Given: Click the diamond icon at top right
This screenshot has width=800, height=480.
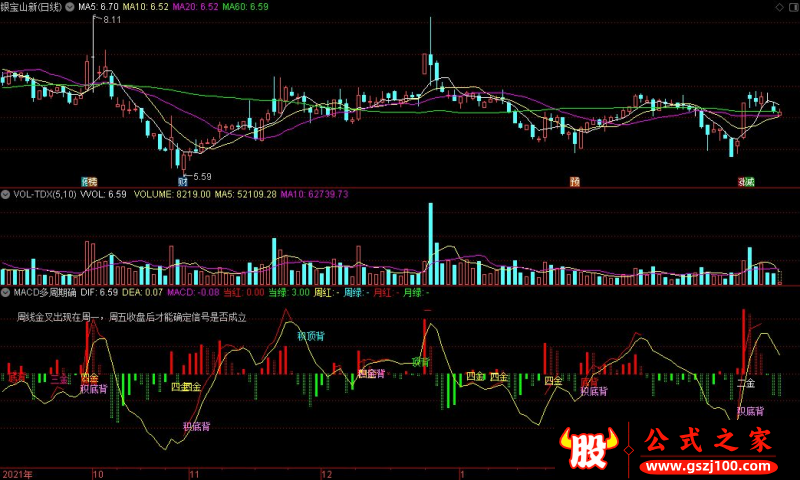Looking at the screenshot, I should (779, 7).
